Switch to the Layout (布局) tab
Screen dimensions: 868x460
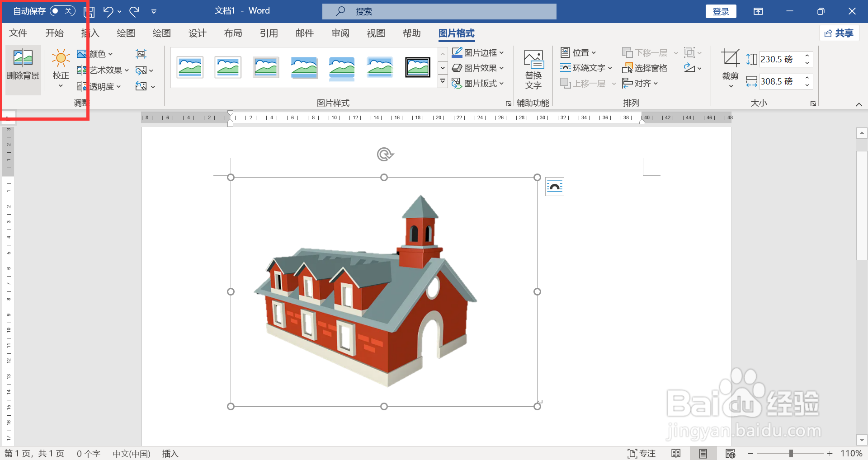tap(233, 33)
